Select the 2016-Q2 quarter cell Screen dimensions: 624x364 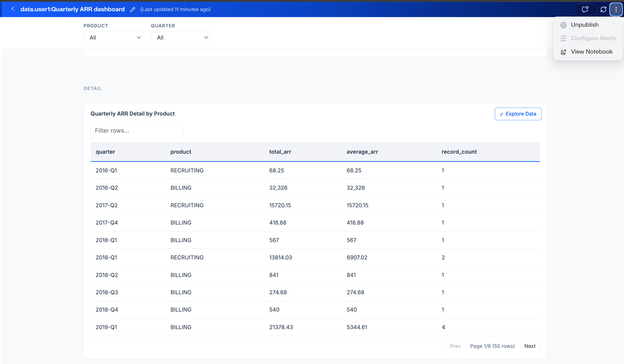[107, 188]
